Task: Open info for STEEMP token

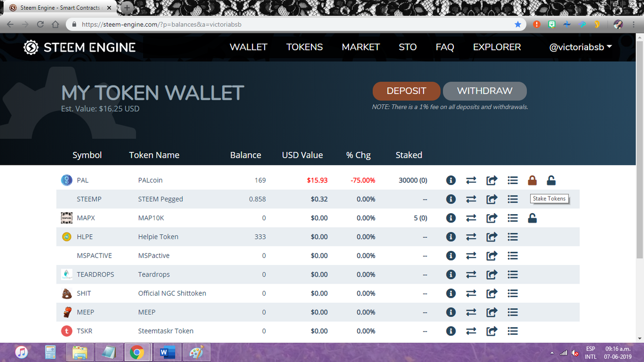Action: coord(451,199)
